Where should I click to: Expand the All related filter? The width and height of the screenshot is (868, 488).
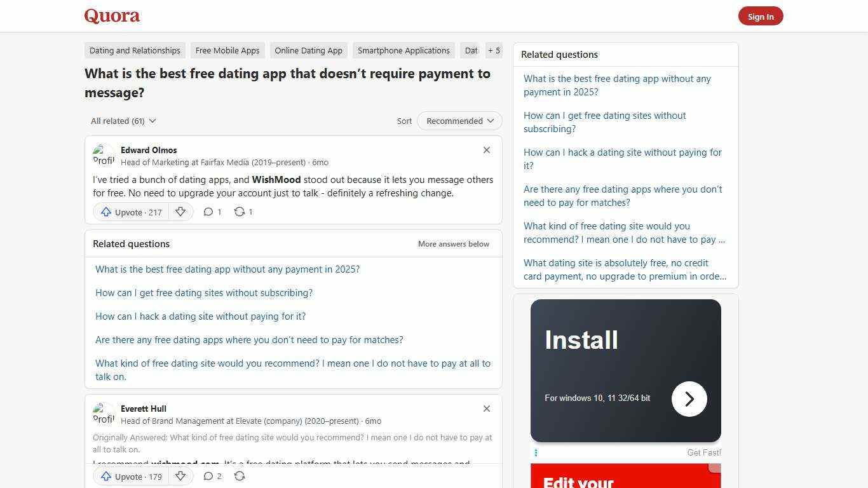click(123, 121)
